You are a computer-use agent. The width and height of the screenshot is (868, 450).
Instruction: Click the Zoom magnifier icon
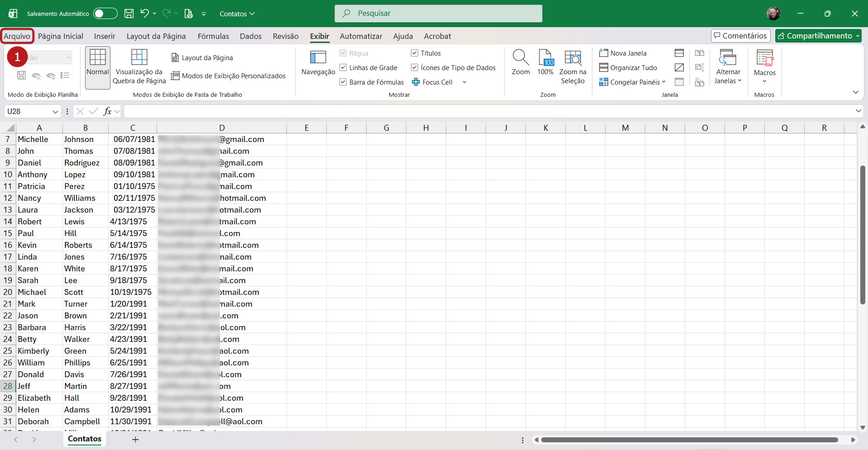520,58
